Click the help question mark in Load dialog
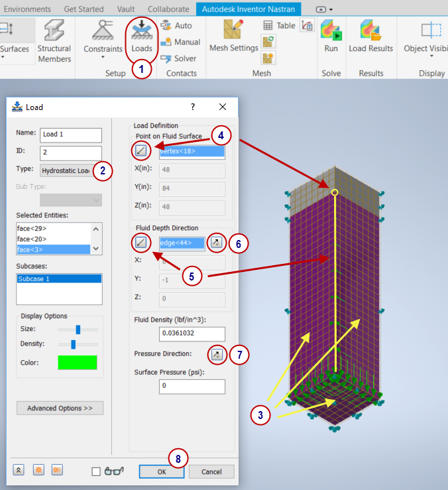Image resolution: width=448 pixels, height=490 pixels. tap(193, 107)
